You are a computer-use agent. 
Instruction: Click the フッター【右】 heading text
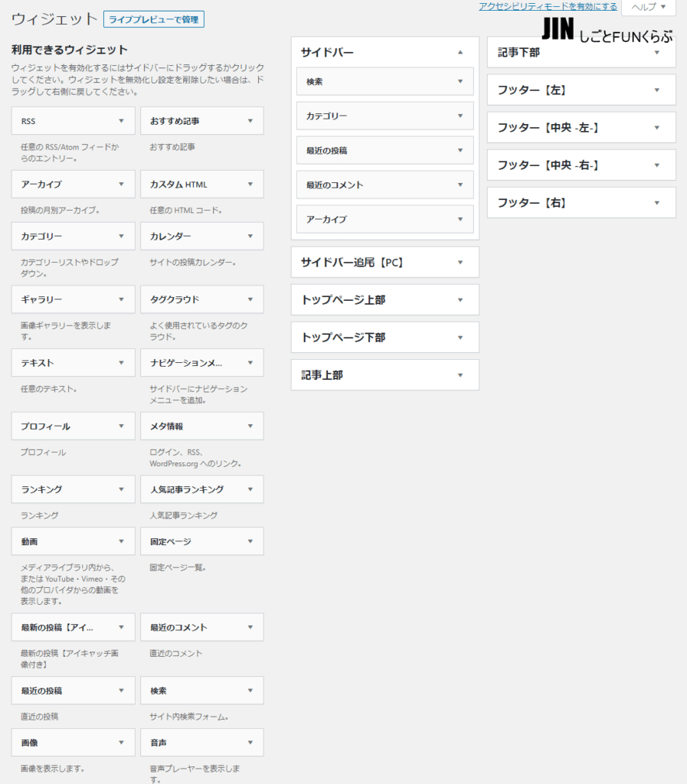click(532, 202)
